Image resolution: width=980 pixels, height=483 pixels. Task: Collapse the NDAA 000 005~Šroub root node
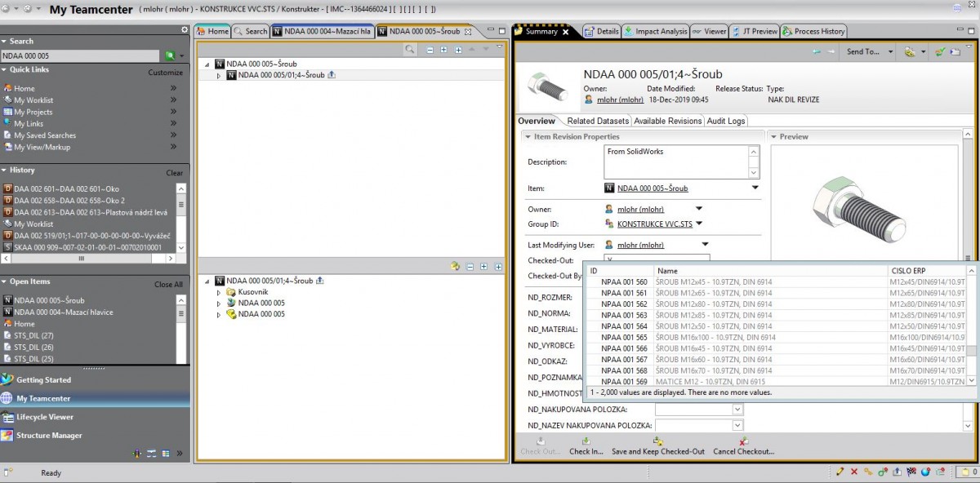207,64
